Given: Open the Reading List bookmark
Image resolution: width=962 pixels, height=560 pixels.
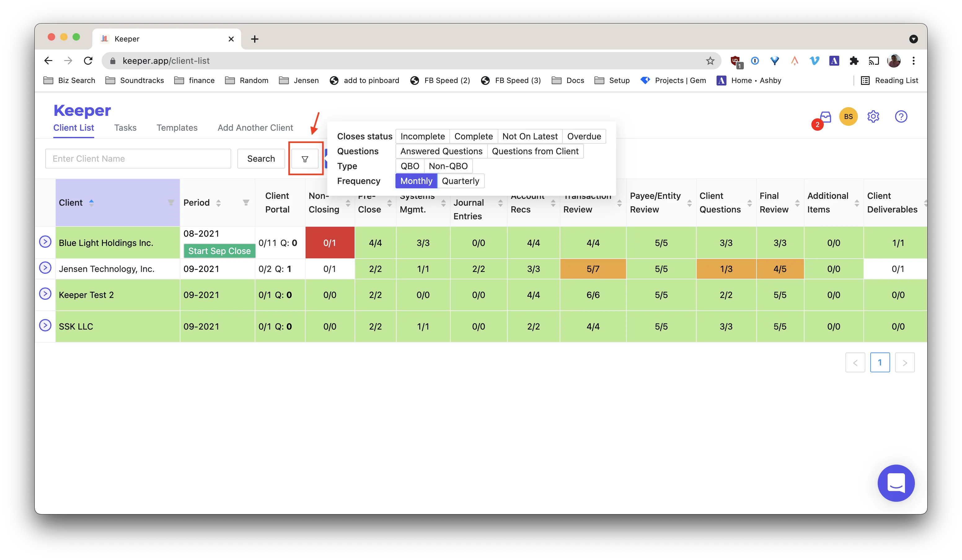Looking at the screenshot, I should 889,81.
